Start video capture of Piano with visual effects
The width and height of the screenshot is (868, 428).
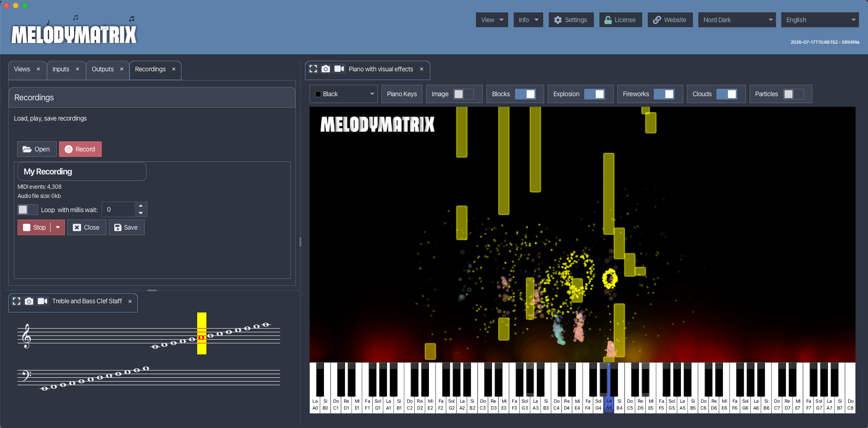point(339,69)
